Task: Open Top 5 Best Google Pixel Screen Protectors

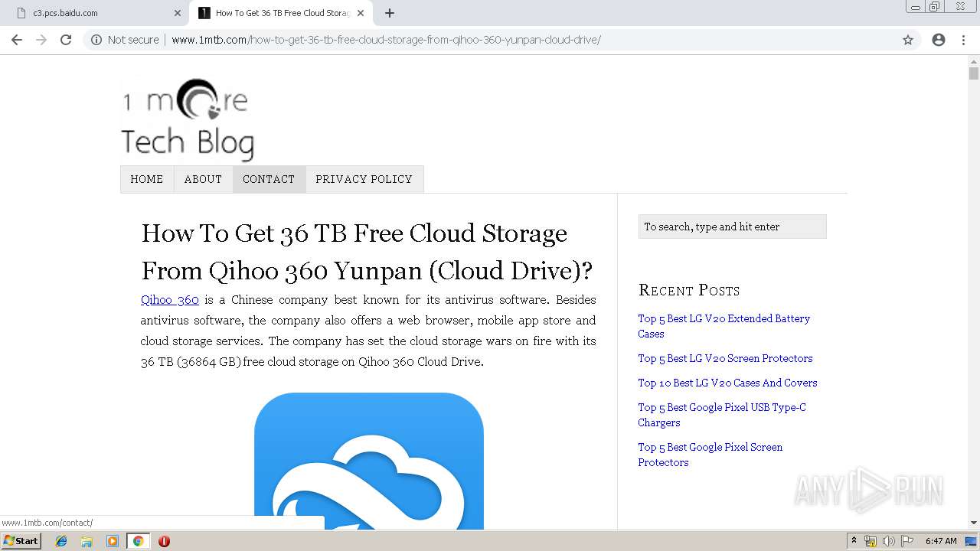Action: [x=710, y=455]
